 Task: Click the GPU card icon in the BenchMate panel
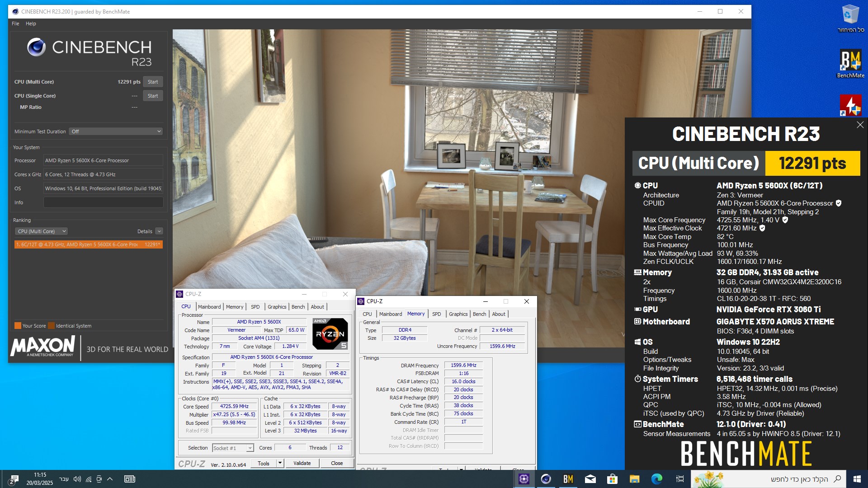637,310
